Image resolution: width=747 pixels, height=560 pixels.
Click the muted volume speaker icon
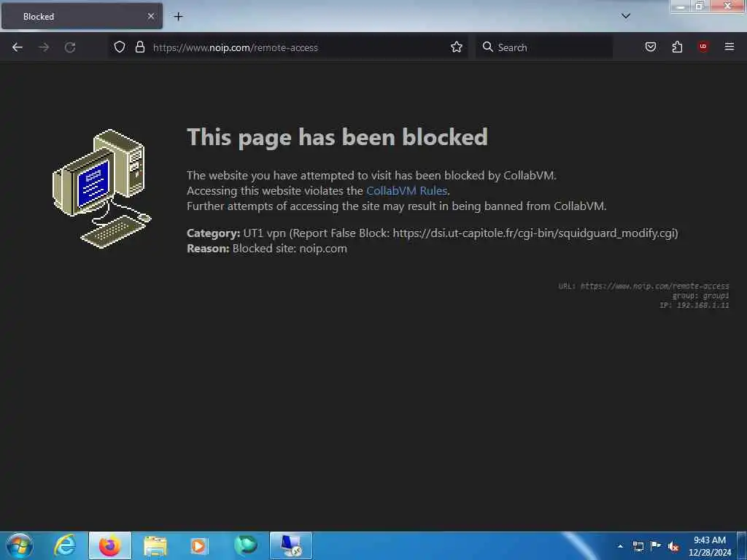point(673,547)
